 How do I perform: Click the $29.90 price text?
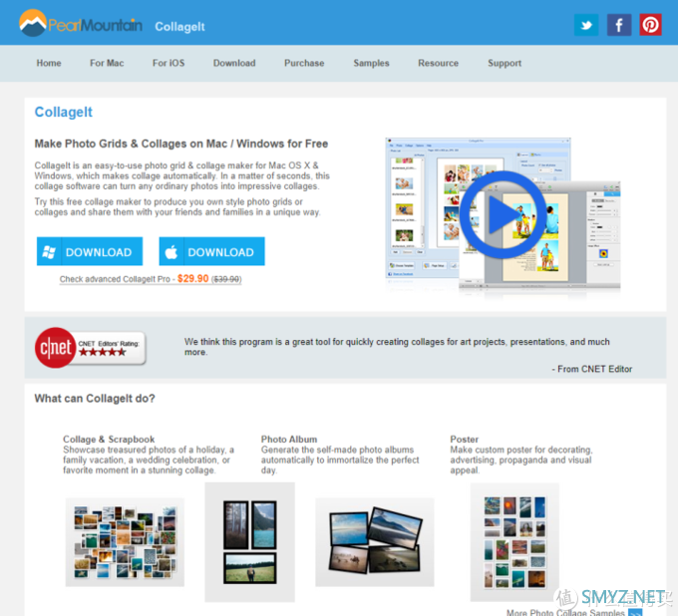[192, 278]
